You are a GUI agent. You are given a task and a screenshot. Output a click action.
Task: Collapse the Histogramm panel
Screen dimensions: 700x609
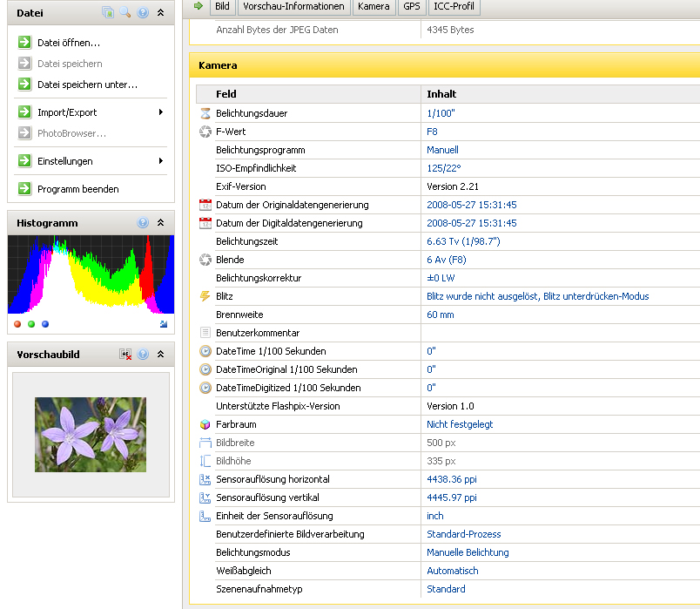160,223
